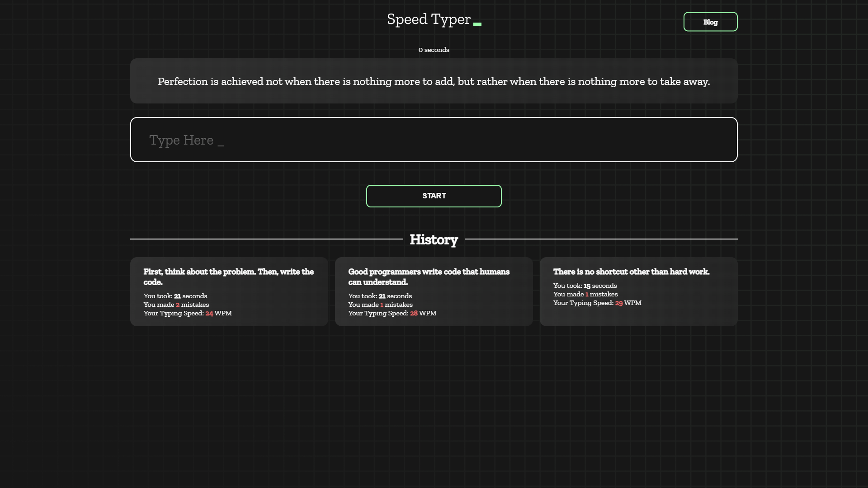Click '15 seconds' in third history card
The height and width of the screenshot is (488, 868).
tap(587, 286)
